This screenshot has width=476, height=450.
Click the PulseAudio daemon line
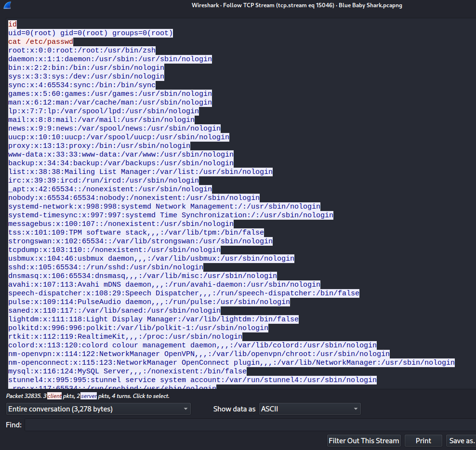149,302
